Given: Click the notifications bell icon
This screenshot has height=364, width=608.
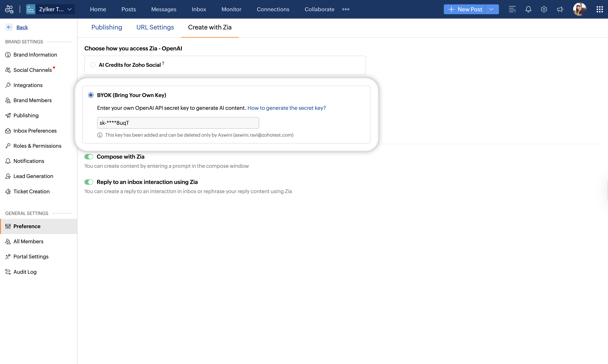Looking at the screenshot, I should pyautogui.click(x=528, y=9).
